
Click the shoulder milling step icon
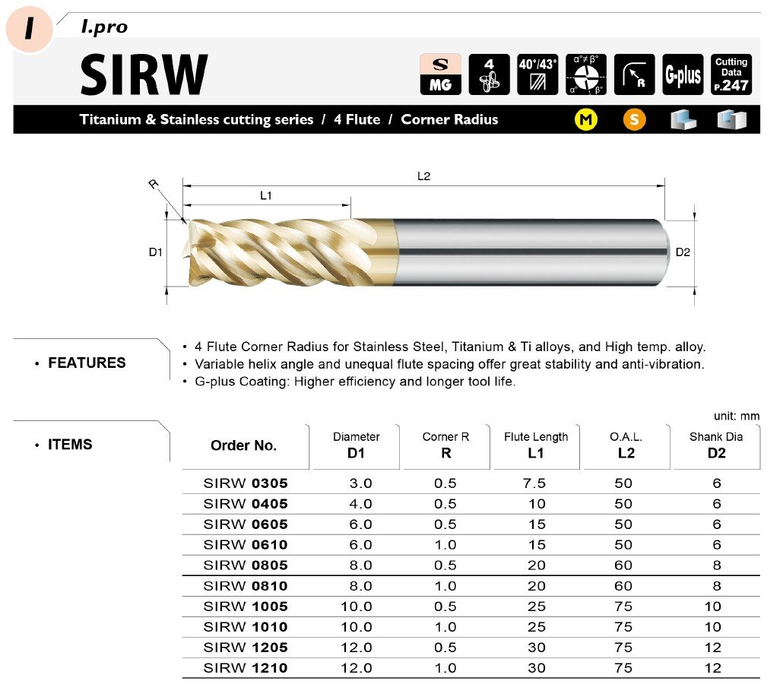(683, 119)
